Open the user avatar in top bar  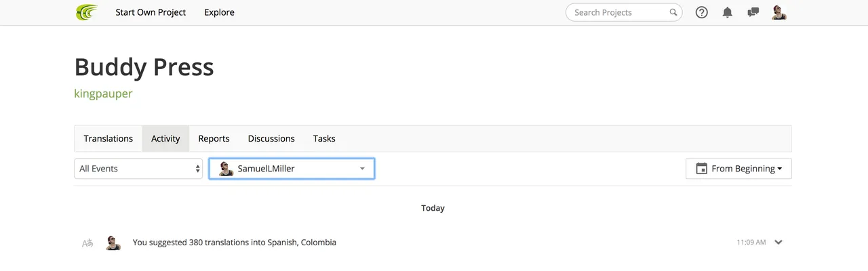(779, 12)
